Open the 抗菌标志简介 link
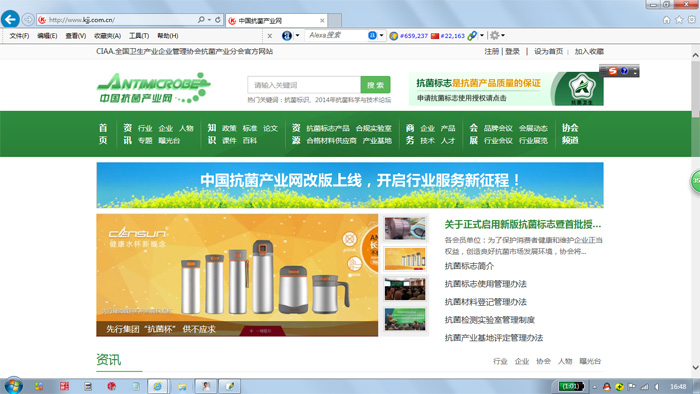 (469, 266)
